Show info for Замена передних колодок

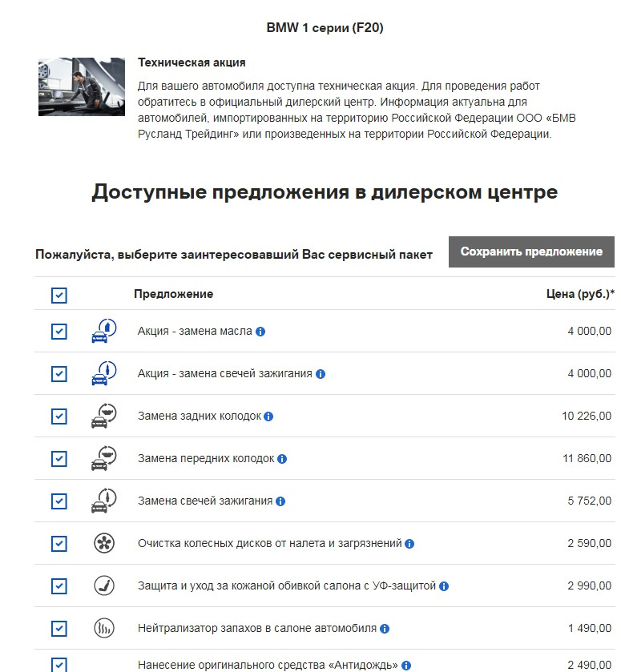click(x=282, y=459)
